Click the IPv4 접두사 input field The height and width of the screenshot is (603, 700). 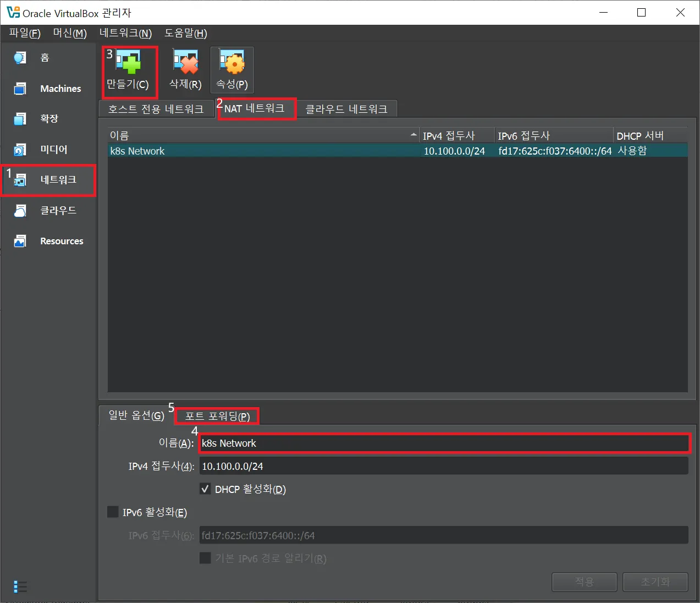click(444, 466)
